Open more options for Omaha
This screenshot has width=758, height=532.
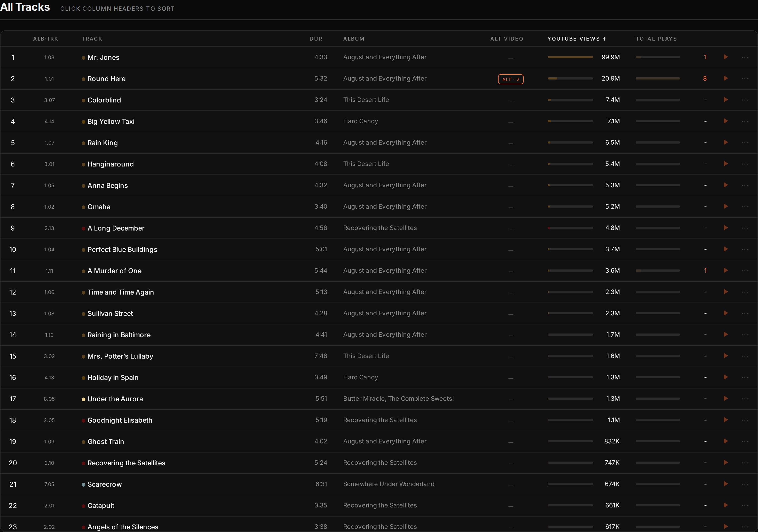(745, 207)
